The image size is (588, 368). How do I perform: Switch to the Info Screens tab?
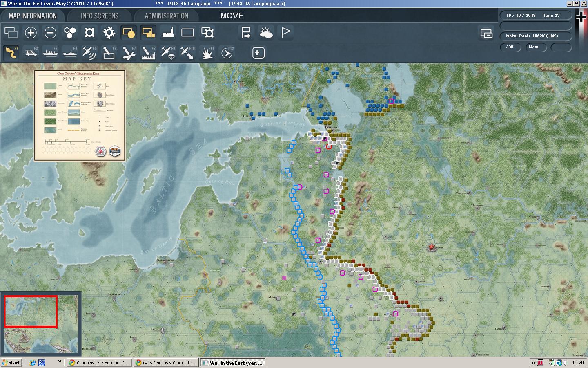[99, 16]
